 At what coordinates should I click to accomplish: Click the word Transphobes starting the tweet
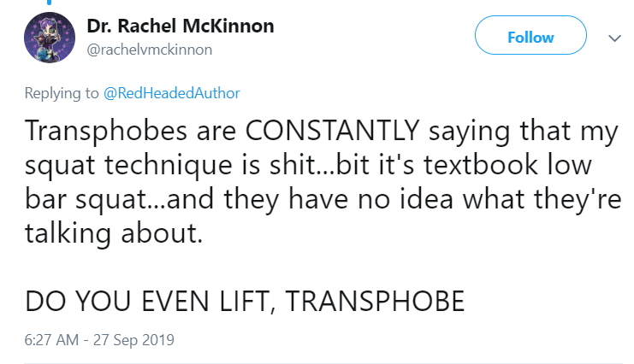(x=106, y=132)
